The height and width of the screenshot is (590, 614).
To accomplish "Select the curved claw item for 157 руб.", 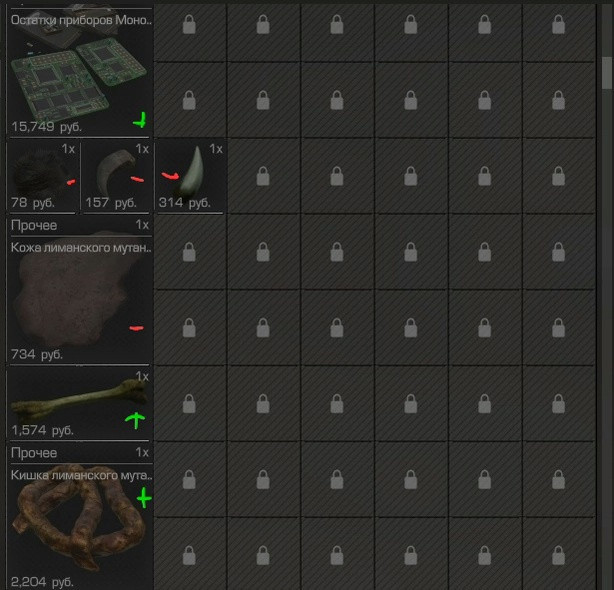I will point(117,177).
